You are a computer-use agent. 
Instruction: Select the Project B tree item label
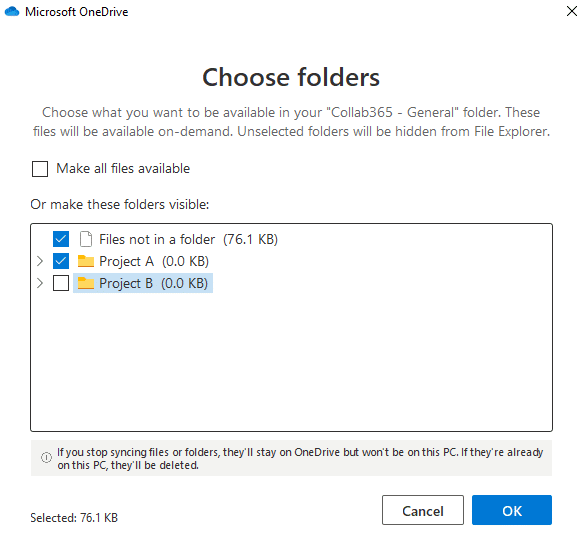[x=153, y=283]
